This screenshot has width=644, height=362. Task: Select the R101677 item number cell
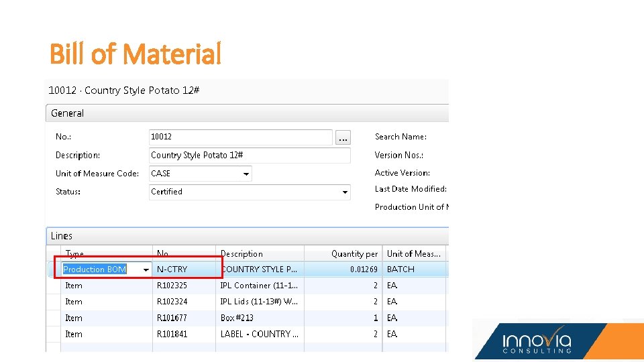coord(184,318)
